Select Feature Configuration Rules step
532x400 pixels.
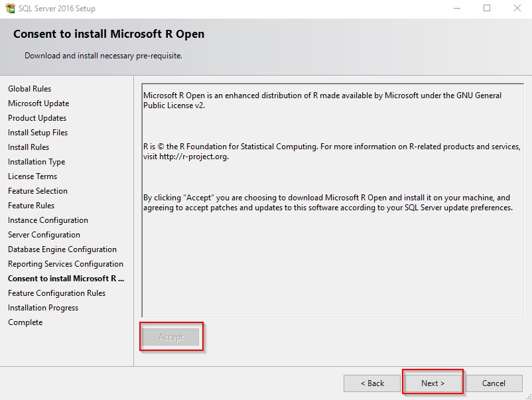click(x=56, y=293)
